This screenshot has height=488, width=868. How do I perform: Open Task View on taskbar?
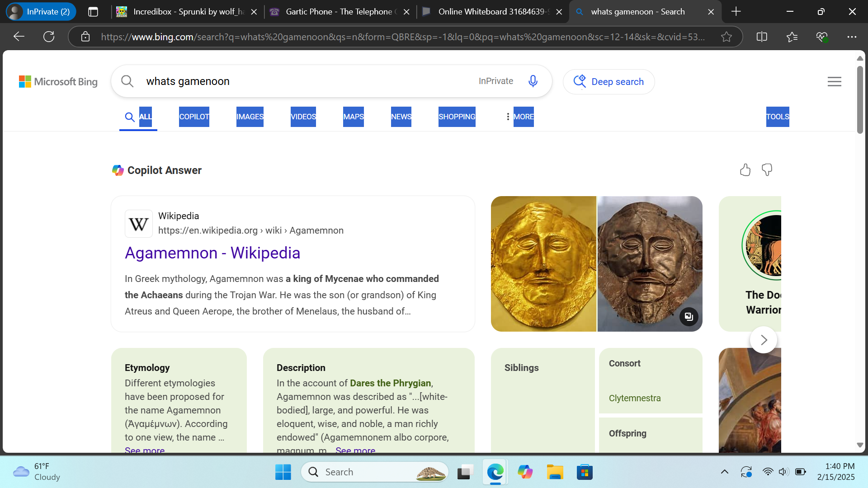(465, 472)
